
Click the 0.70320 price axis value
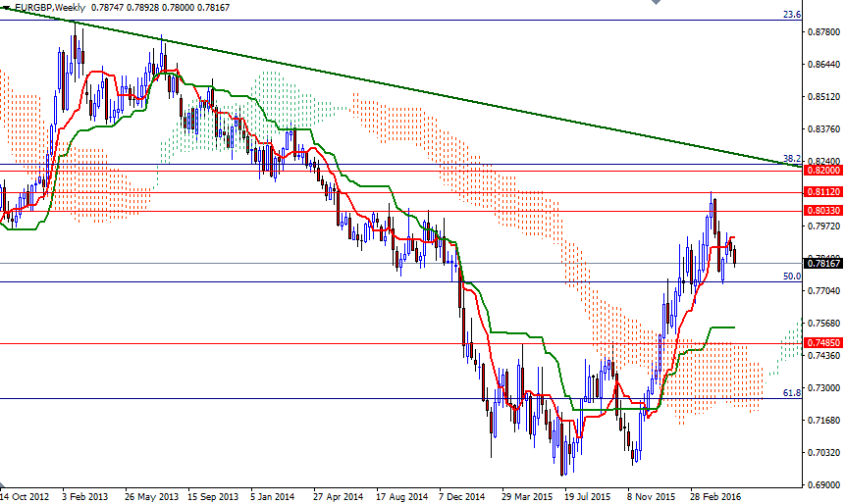(824, 452)
